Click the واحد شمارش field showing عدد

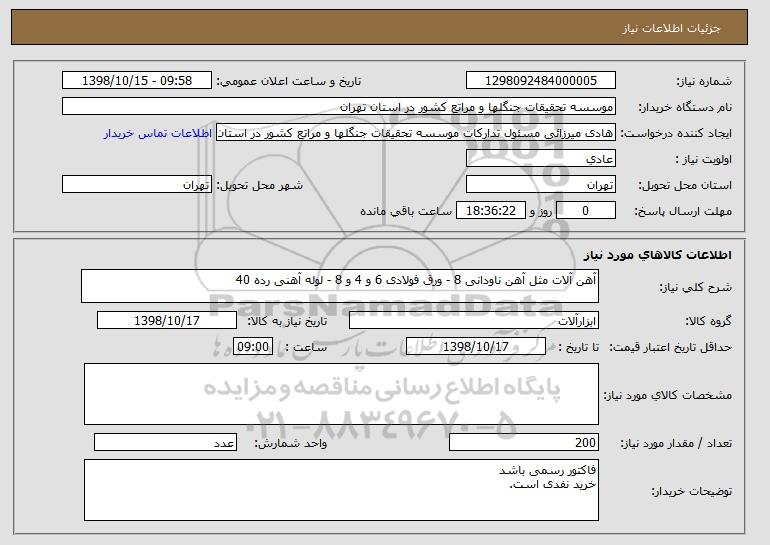[x=165, y=442]
